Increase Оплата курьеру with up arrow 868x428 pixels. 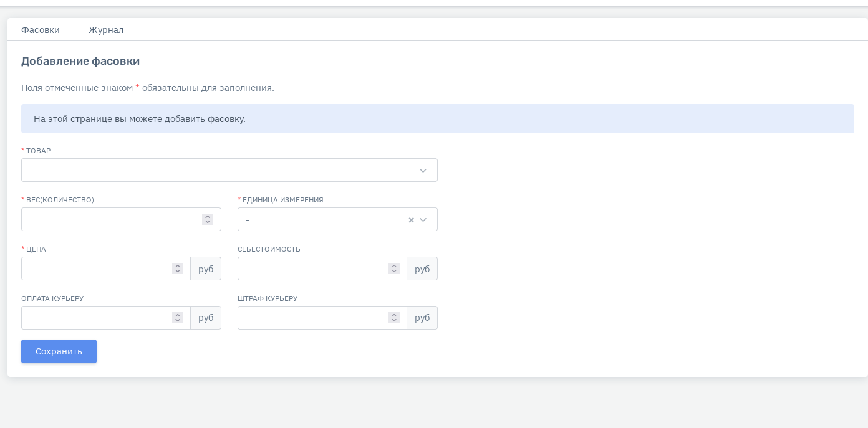[178, 315]
